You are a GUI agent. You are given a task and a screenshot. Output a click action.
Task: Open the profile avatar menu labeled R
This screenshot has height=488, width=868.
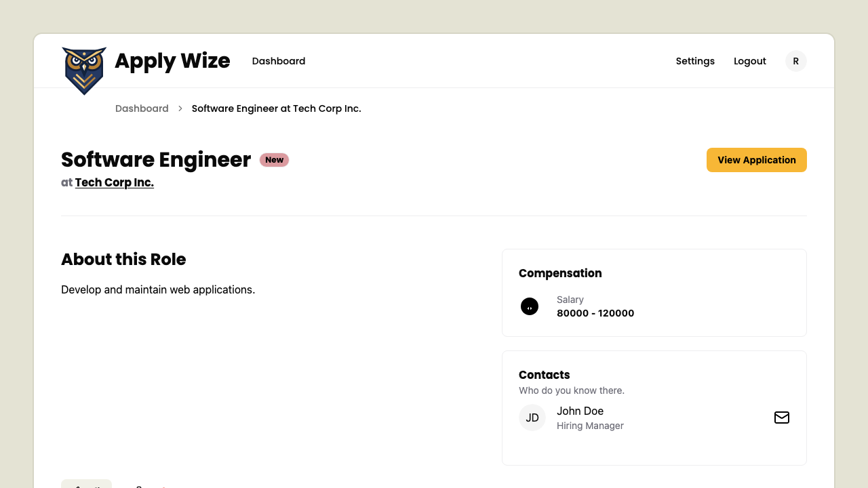[795, 60]
